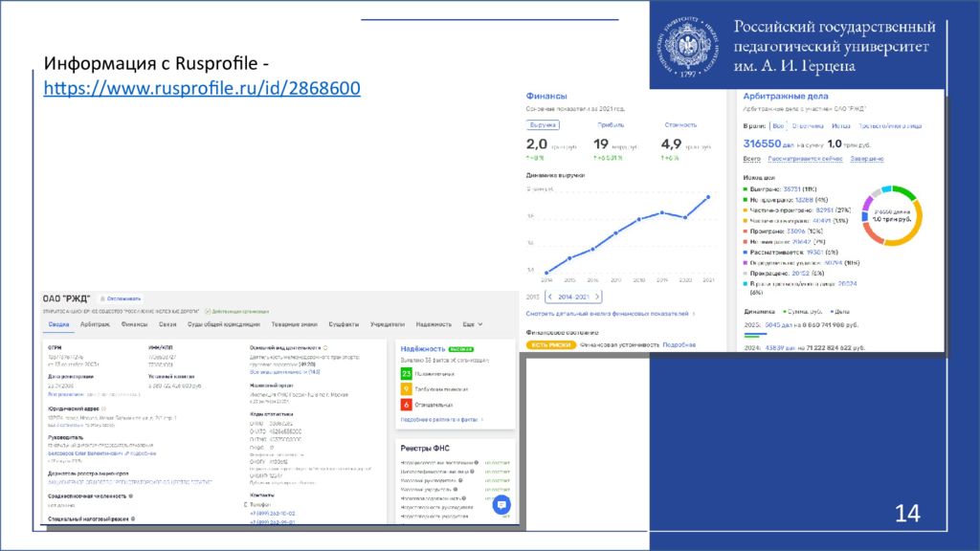The image size is (980, 551).
Task: Open the 2014-2021 period selector
Action: [x=573, y=297]
